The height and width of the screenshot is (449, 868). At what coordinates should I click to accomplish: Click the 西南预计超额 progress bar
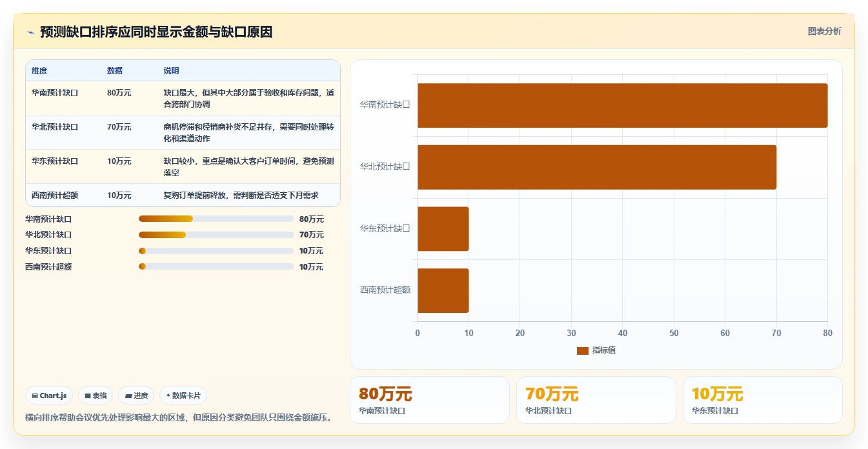216,267
